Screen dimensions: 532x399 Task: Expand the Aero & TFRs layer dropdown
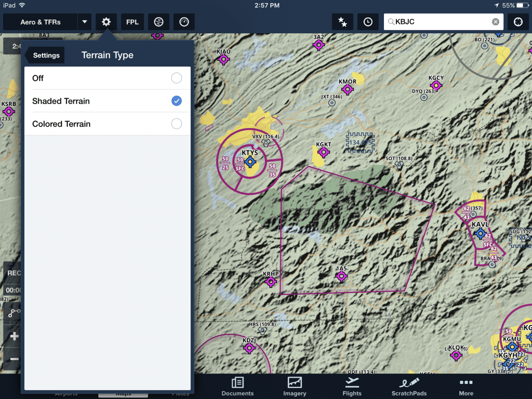84,22
